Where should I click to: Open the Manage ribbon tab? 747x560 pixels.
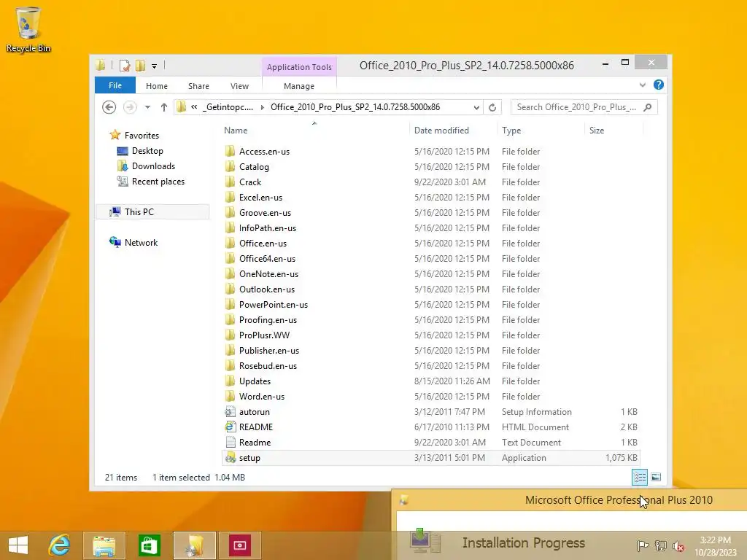[298, 86]
